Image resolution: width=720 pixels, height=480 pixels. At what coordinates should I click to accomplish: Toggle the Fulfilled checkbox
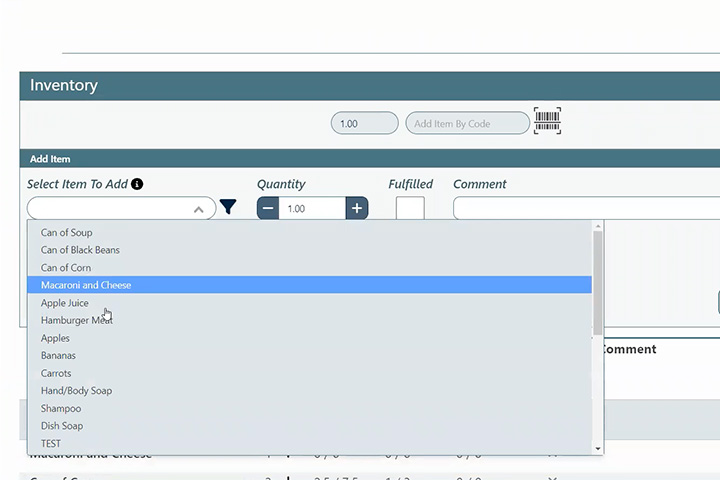tap(410, 209)
